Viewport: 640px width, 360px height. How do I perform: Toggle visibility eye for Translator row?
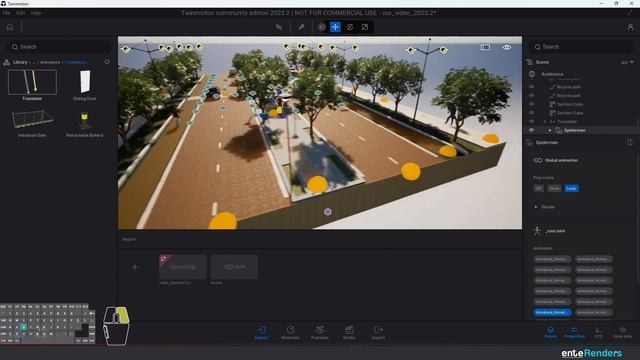531,122
